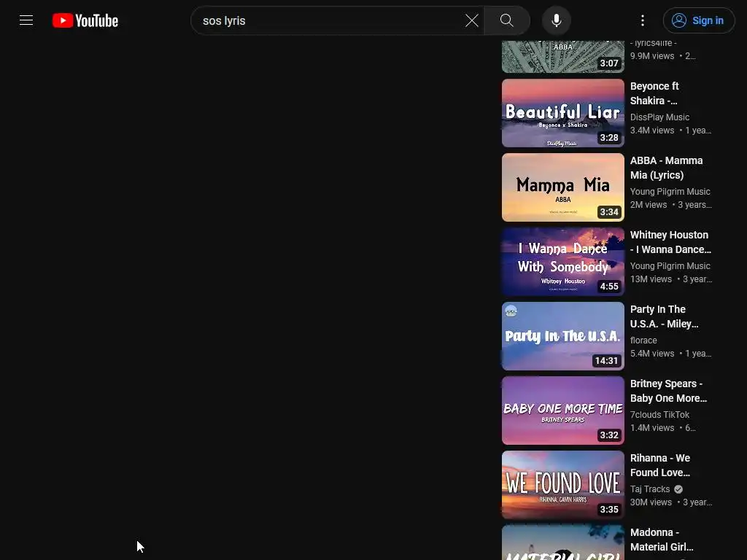Open 'Britney Spears - Baby One More' title

point(668,391)
